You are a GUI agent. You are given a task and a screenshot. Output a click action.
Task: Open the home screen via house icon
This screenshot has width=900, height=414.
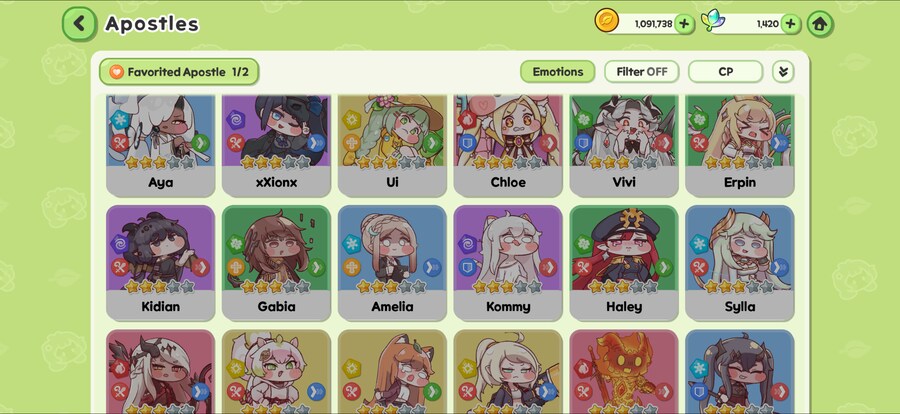tap(820, 24)
